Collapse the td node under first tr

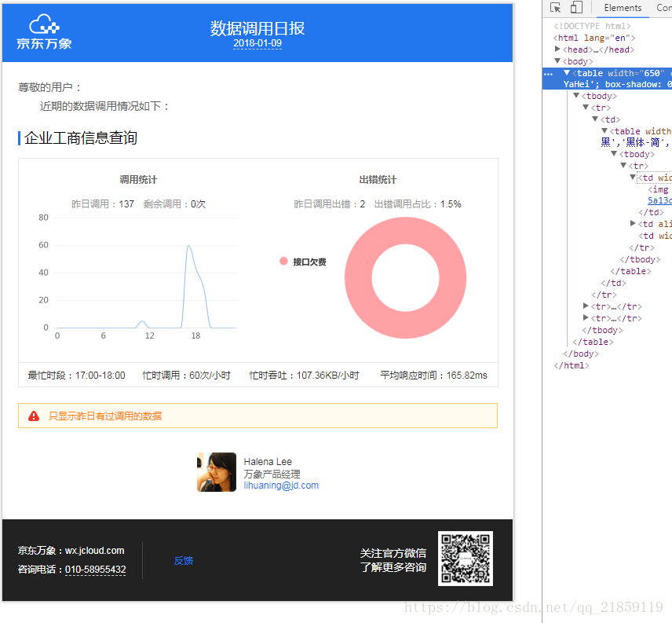[x=595, y=119]
